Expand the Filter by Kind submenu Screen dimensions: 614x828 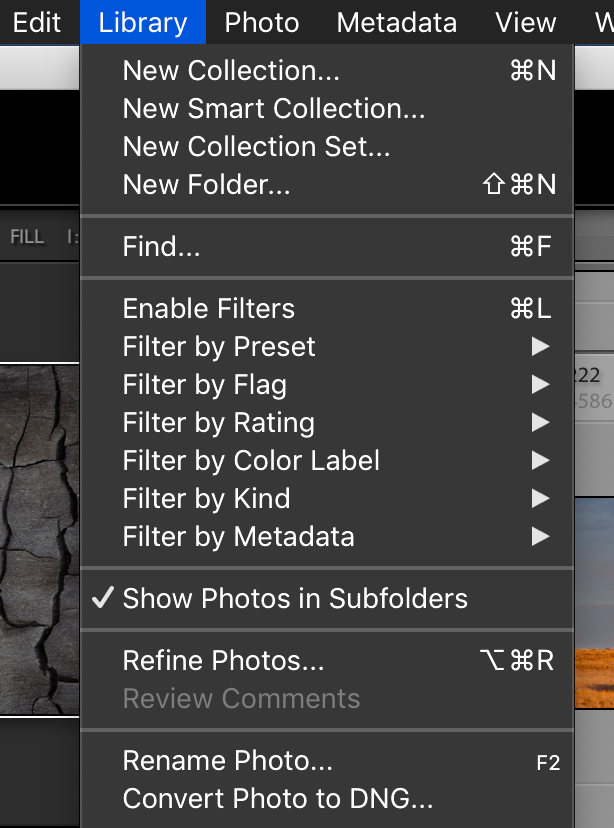(206, 499)
